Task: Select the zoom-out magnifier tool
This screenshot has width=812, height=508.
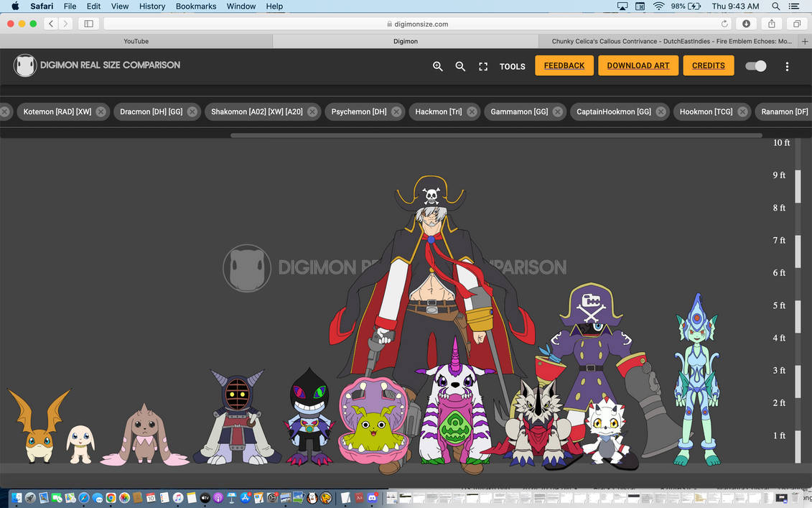Action: click(x=460, y=66)
